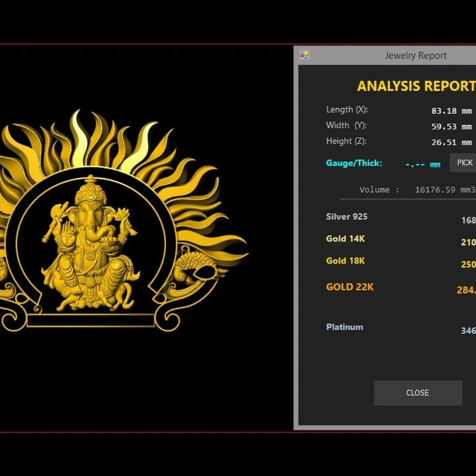Select the Width (Y) label
Image resolution: width=476 pixels, height=476 pixels.
point(346,126)
